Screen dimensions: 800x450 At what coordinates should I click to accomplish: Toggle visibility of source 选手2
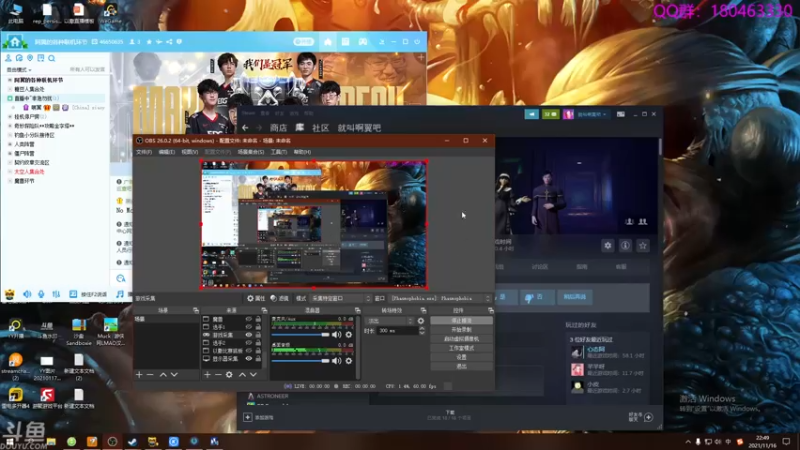pyautogui.click(x=249, y=343)
